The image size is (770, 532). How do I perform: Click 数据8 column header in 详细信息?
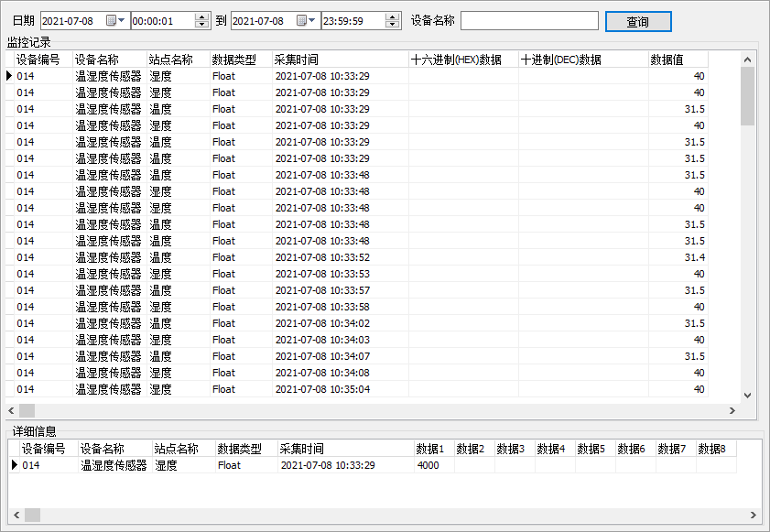pyautogui.click(x=716, y=449)
